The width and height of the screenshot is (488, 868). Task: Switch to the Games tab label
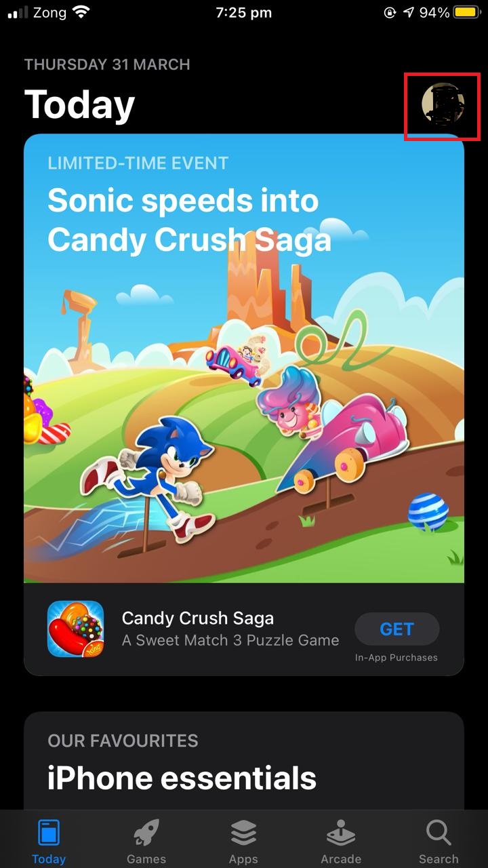click(146, 859)
